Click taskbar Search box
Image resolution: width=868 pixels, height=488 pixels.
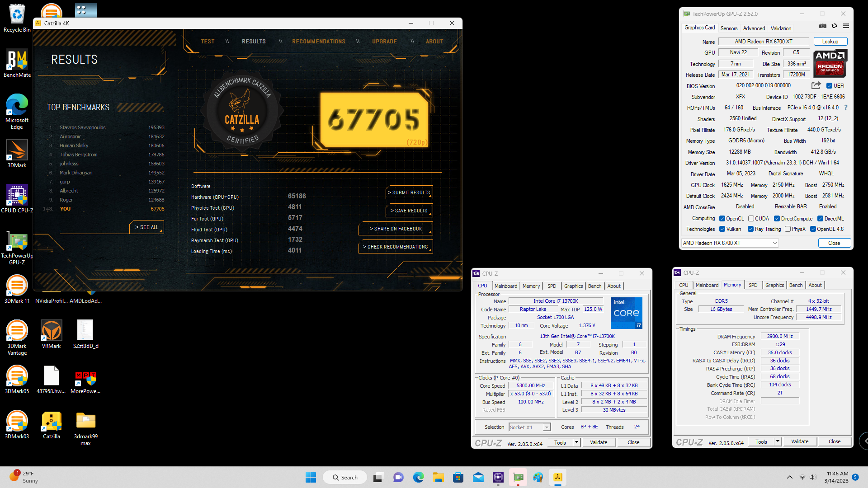345,477
